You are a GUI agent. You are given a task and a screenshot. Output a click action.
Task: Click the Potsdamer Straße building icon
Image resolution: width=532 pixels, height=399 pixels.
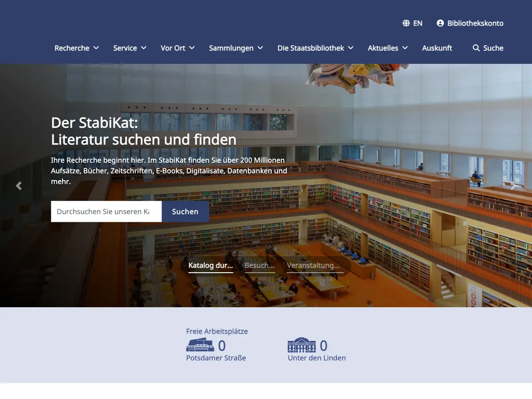point(200,345)
